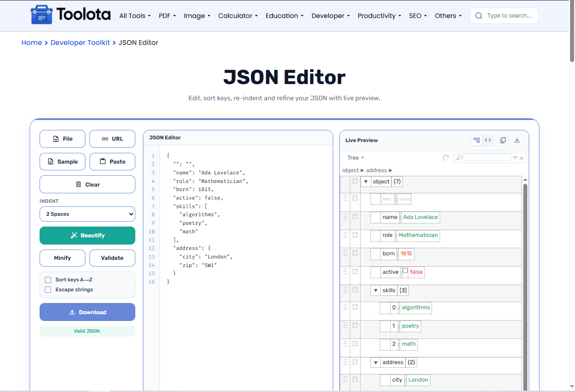Viewport: 575px width, 392px height.
Task: Click the URL button
Action: coord(112,139)
